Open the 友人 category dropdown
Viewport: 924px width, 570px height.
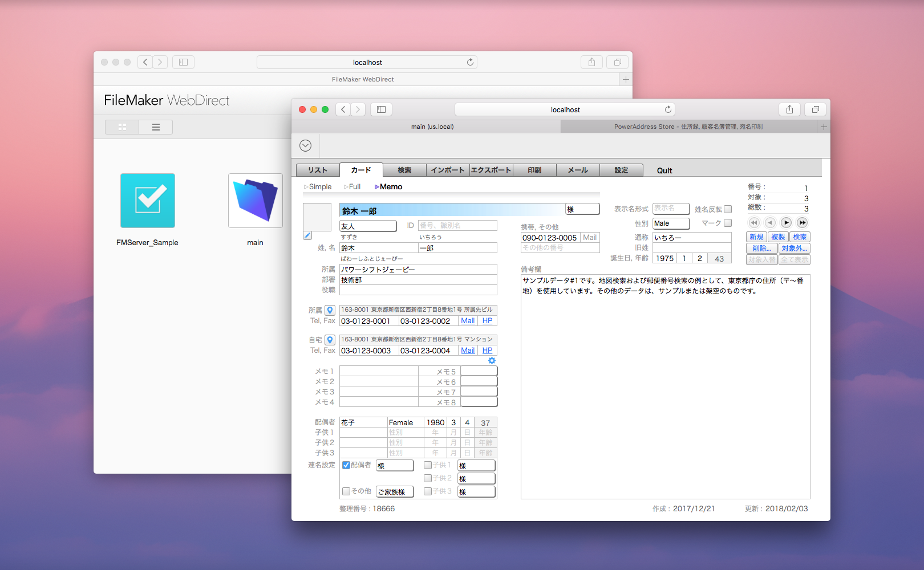tap(368, 226)
